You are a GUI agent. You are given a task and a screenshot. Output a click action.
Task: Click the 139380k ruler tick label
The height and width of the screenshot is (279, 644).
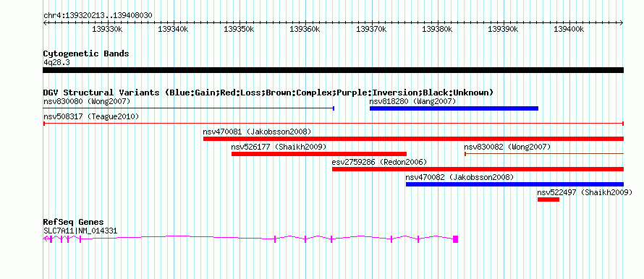click(x=437, y=29)
